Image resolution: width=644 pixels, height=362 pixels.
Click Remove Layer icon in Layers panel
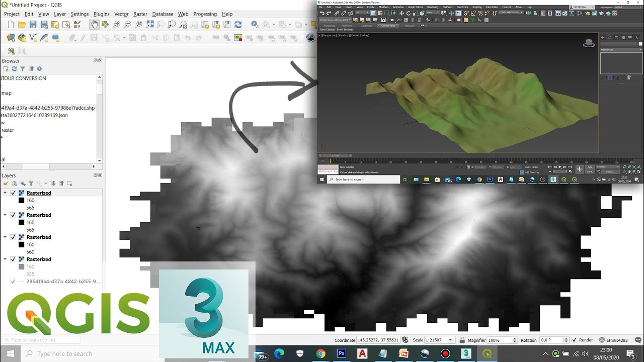[x=69, y=184]
